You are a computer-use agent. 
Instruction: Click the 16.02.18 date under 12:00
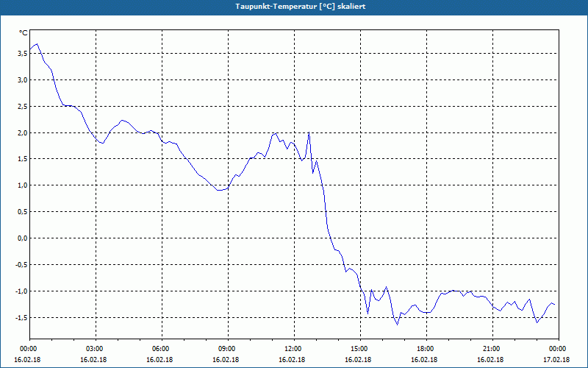292,360
